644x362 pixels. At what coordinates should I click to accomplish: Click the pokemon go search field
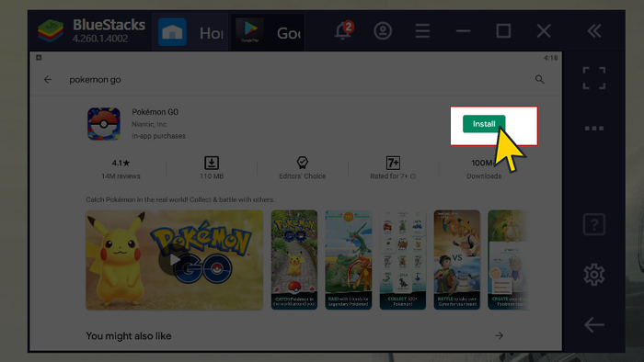[95, 80]
